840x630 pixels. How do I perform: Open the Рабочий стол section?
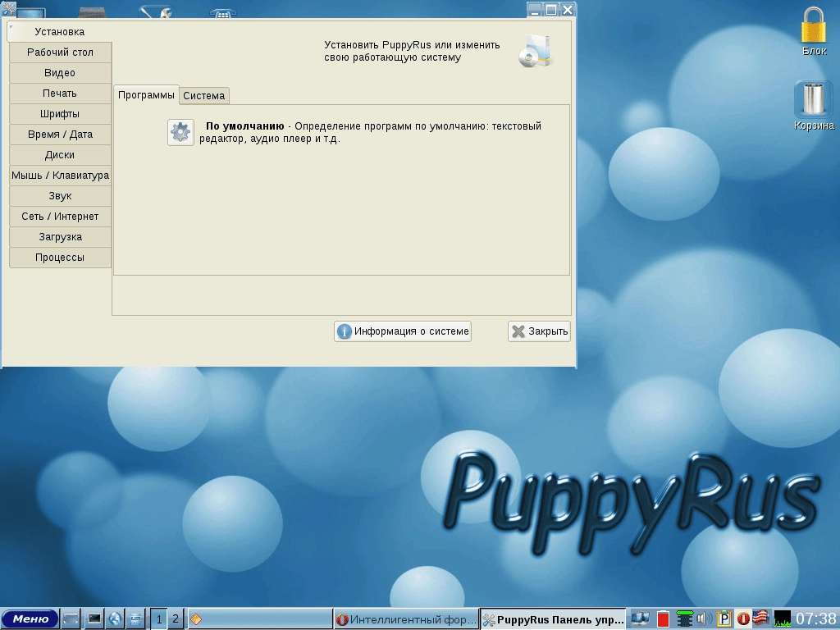tap(60, 52)
